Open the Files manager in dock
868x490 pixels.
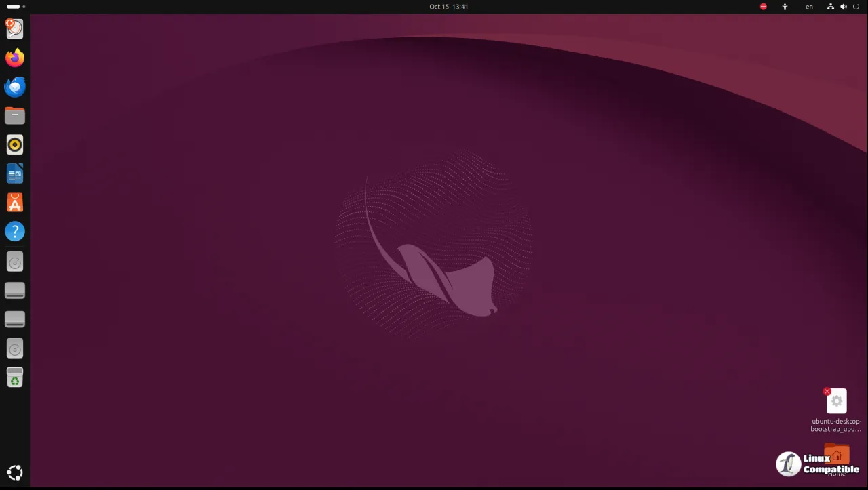14,116
